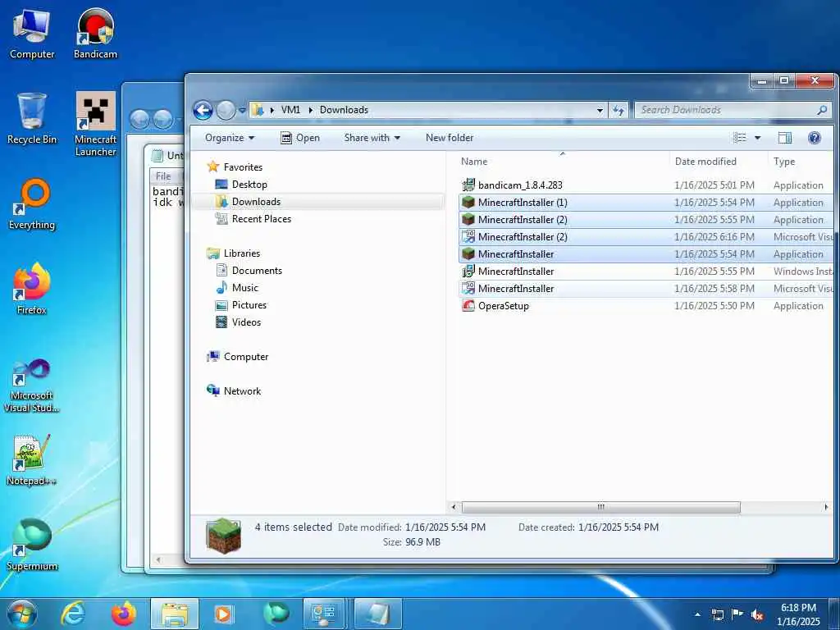Click the muted volume tray icon

[x=757, y=614]
